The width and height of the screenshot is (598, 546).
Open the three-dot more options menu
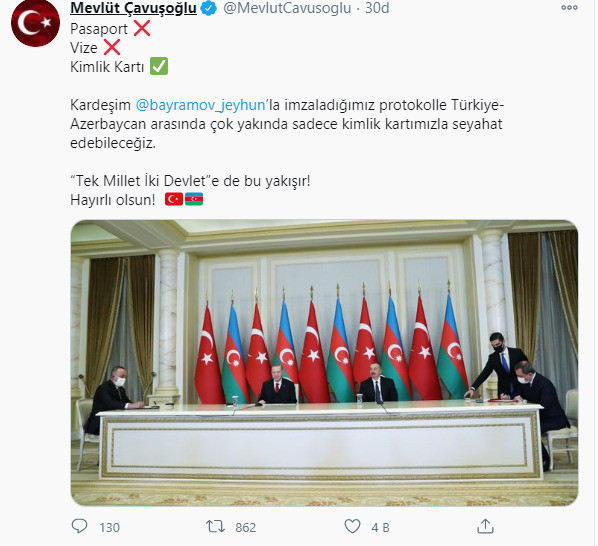click(569, 8)
